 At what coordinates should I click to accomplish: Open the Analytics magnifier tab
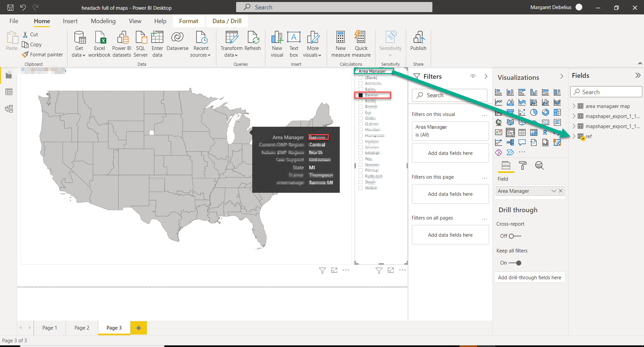coord(539,165)
